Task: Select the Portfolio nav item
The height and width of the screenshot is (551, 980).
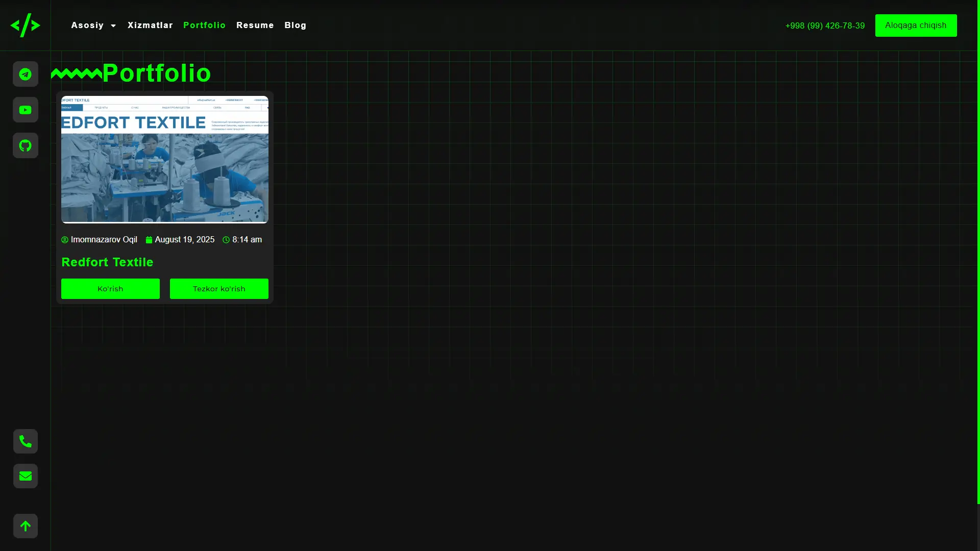Action: 204,25
